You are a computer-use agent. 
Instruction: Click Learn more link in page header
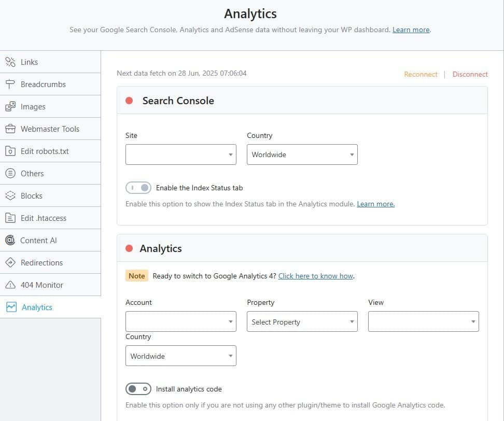tap(411, 30)
